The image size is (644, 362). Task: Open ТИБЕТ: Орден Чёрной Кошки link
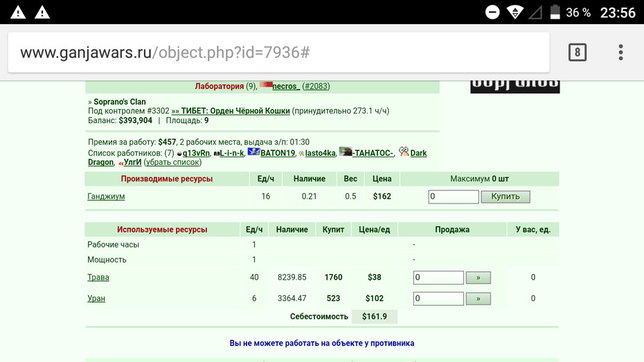(x=231, y=111)
